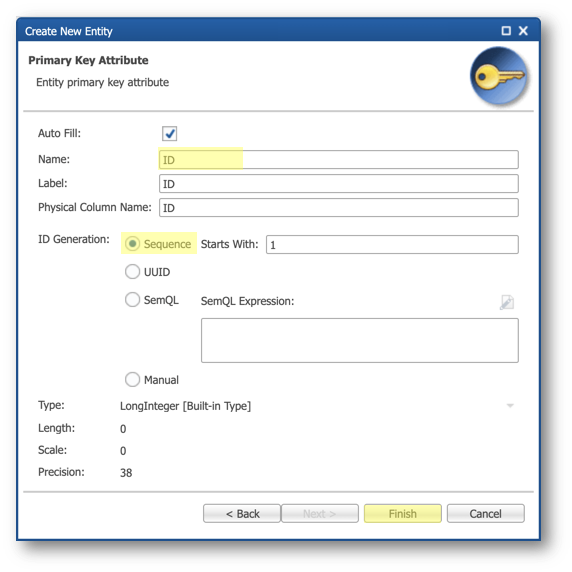
Task: Click into the Label text field
Action: (339, 183)
